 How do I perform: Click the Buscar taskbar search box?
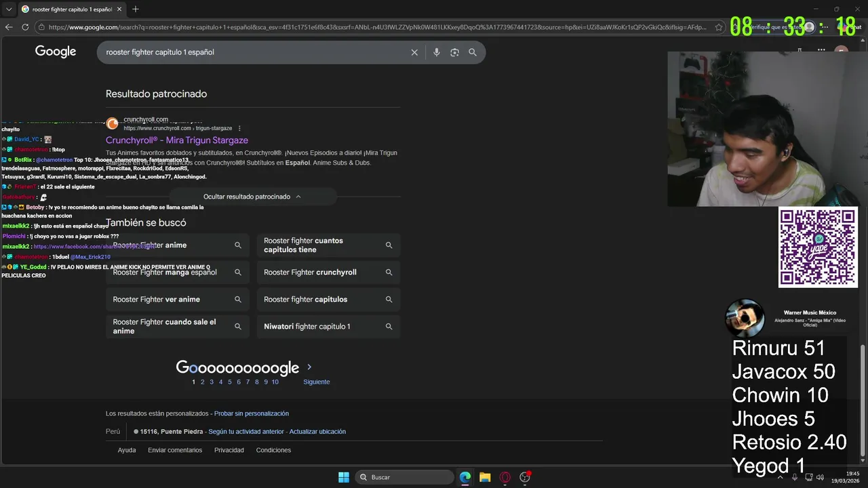pos(405,477)
